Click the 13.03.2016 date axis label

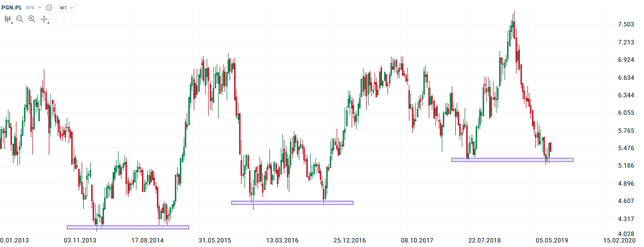282,241
